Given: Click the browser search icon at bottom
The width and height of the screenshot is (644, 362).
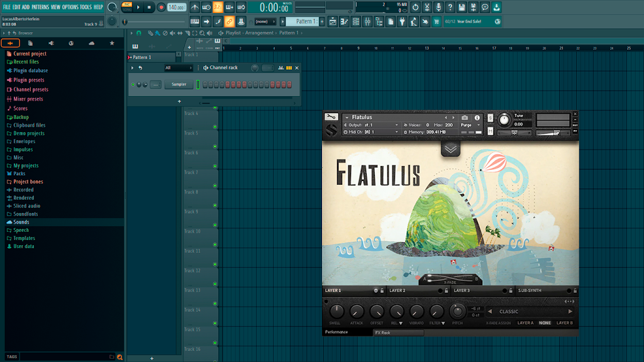Looking at the screenshot, I should tap(119, 357).
